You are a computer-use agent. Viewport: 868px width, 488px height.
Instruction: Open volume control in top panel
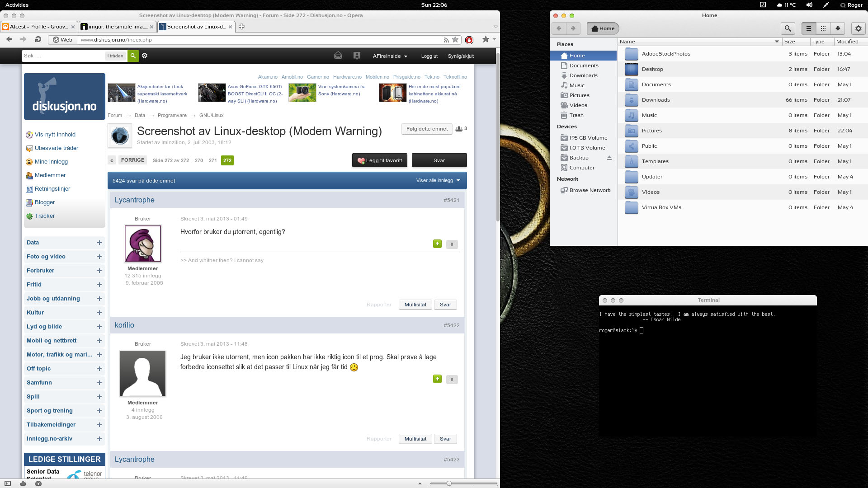point(809,5)
